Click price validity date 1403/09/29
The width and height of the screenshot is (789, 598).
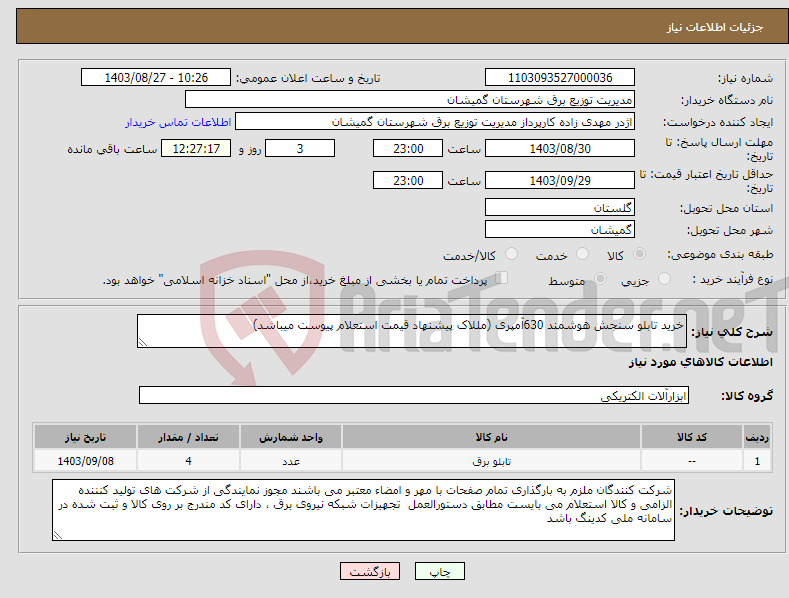pos(560,180)
